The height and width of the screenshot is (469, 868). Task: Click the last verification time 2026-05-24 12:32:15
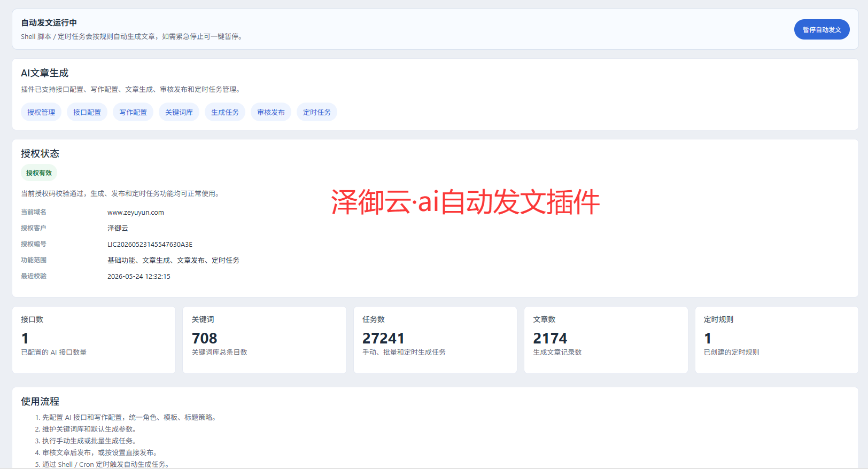point(139,277)
